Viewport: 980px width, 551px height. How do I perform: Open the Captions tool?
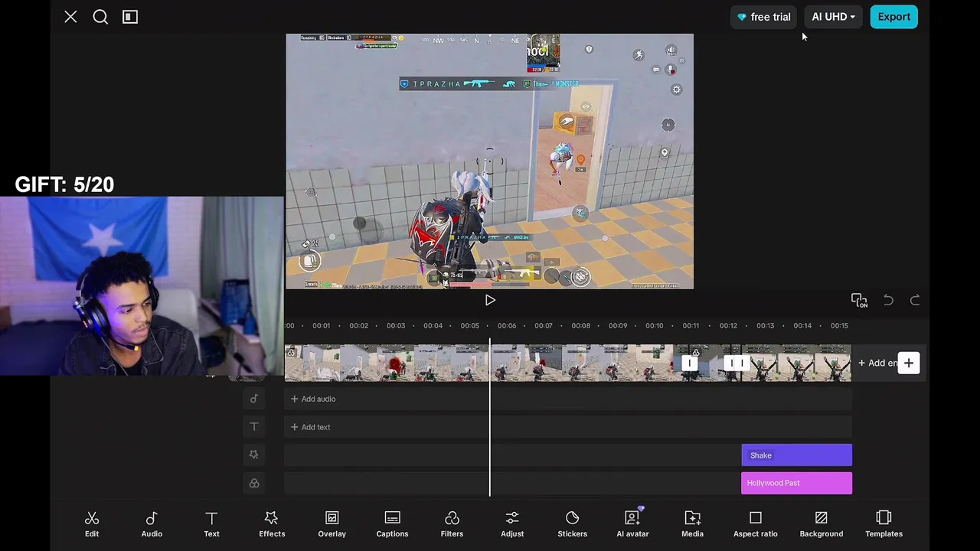point(392,524)
